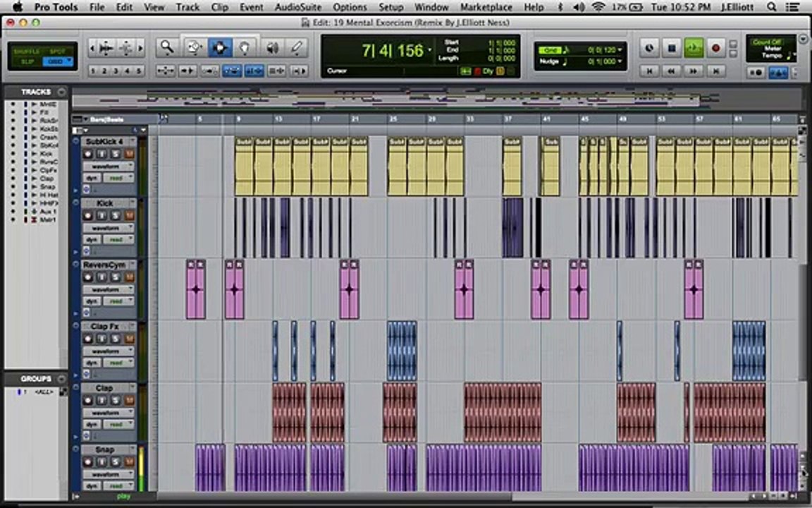Viewport: 812px width, 508px height.
Task: Stop transport playback
Action: (672, 48)
